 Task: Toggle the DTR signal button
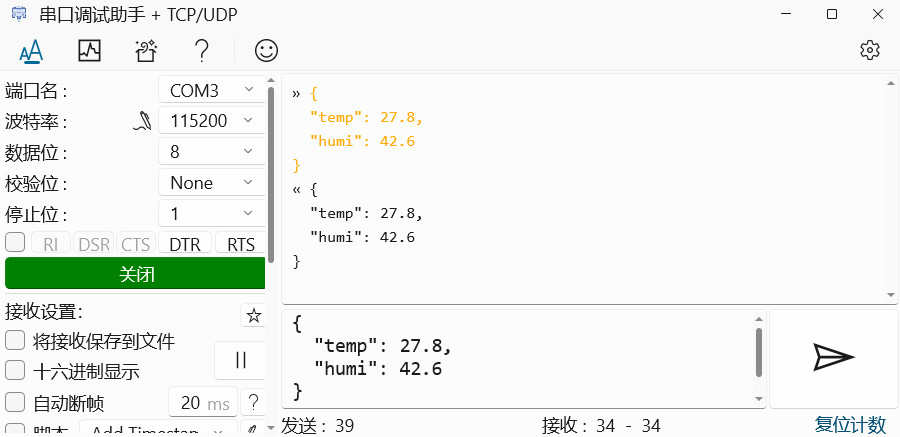point(185,244)
